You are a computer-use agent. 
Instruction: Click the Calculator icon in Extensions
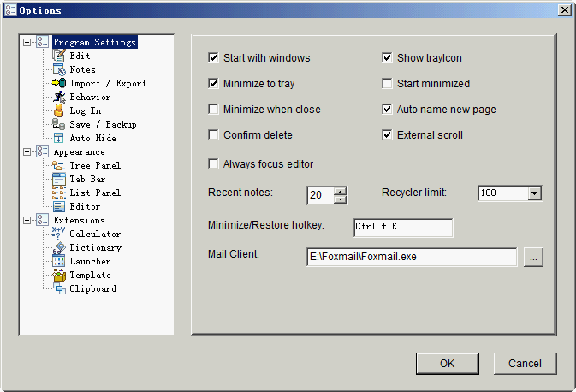[59, 234]
